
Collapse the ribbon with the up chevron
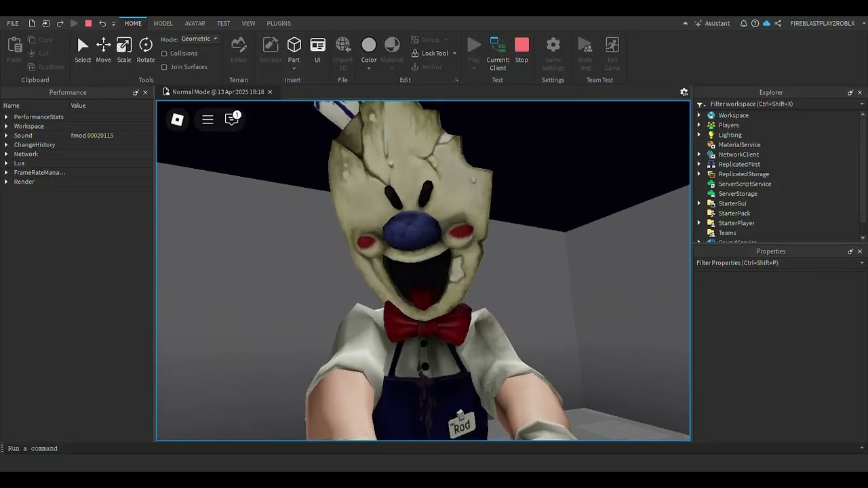click(x=685, y=23)
